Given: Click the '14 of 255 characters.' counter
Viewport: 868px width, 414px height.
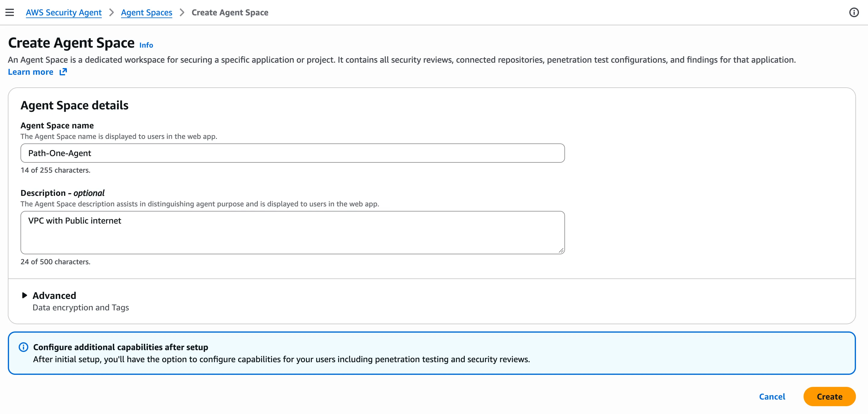Looking at the screenshot, I should 56,170.
